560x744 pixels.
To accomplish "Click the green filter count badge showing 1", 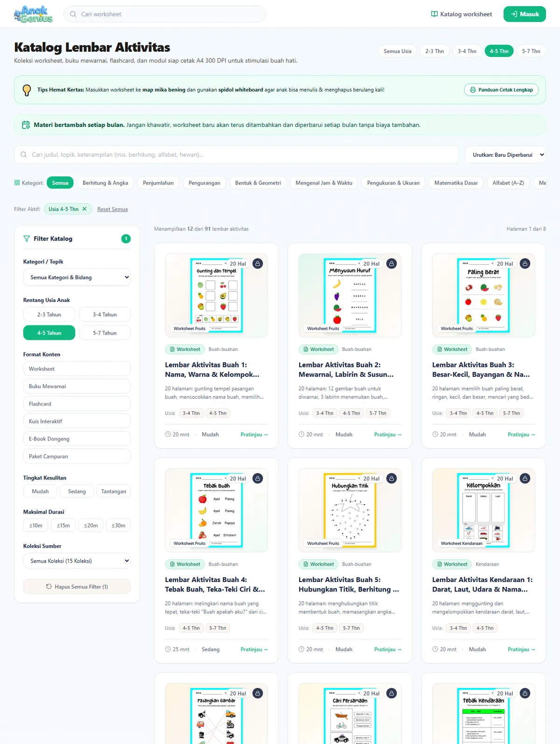I will pyautogui.click(x=126, y=239).
